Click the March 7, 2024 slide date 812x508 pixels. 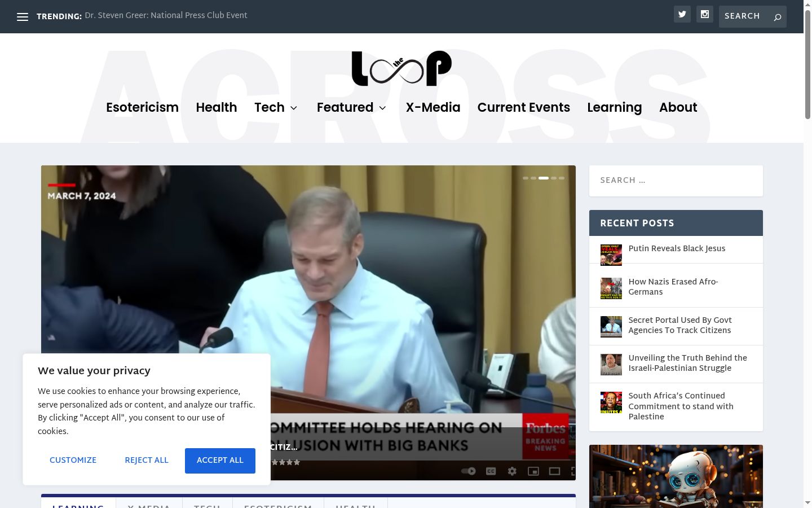click(82, 196)
